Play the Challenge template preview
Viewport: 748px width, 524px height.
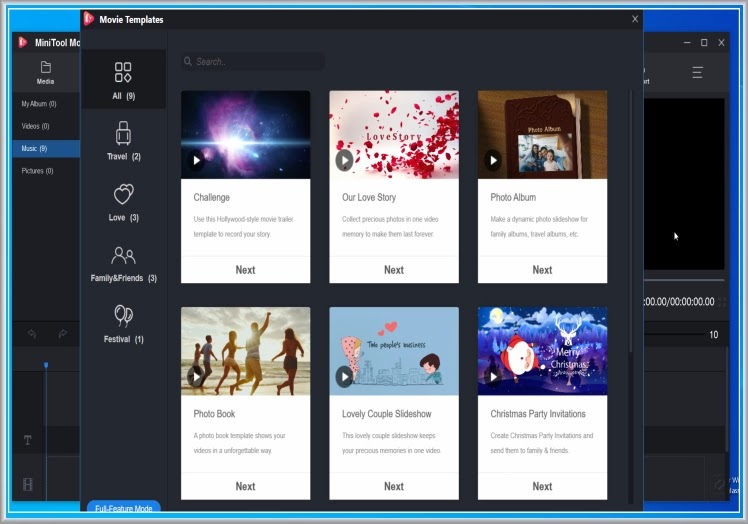click(x=196, y=160)
